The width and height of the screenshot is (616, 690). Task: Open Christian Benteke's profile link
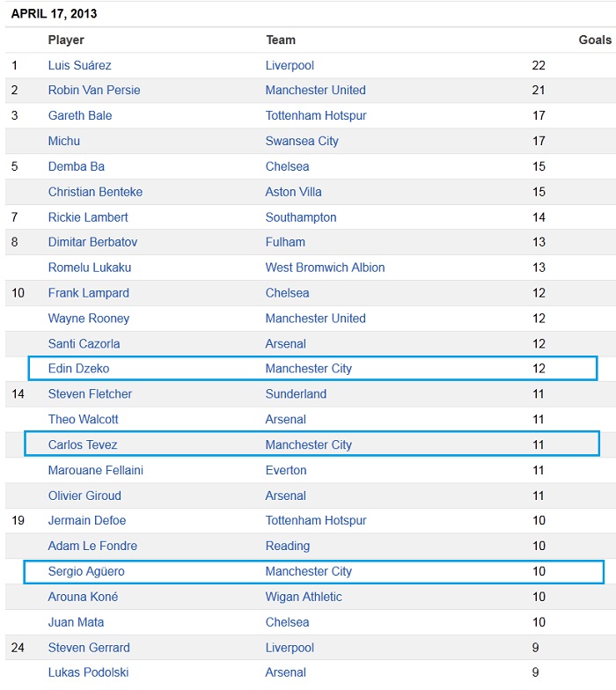[x=95, y=192]
